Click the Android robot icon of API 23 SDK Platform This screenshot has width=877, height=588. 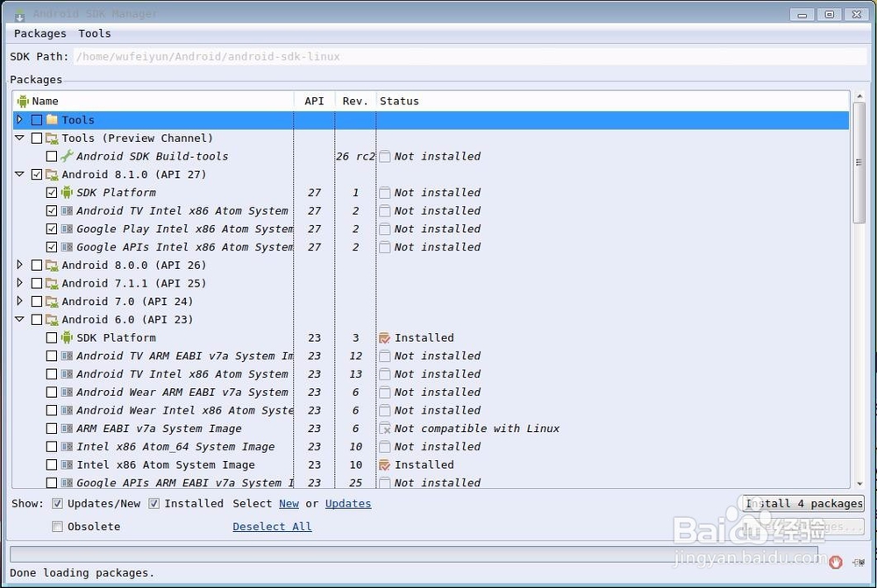(67, 337)
